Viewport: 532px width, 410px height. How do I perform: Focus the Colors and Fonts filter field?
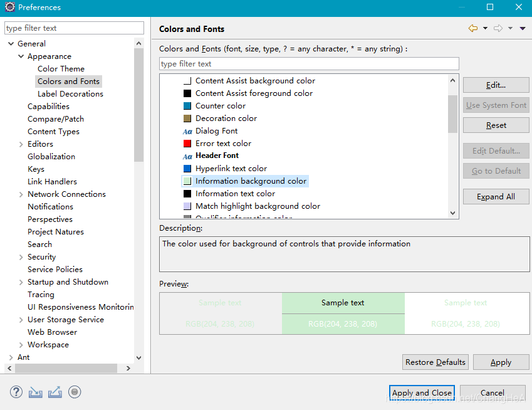[x=309, y=64]
